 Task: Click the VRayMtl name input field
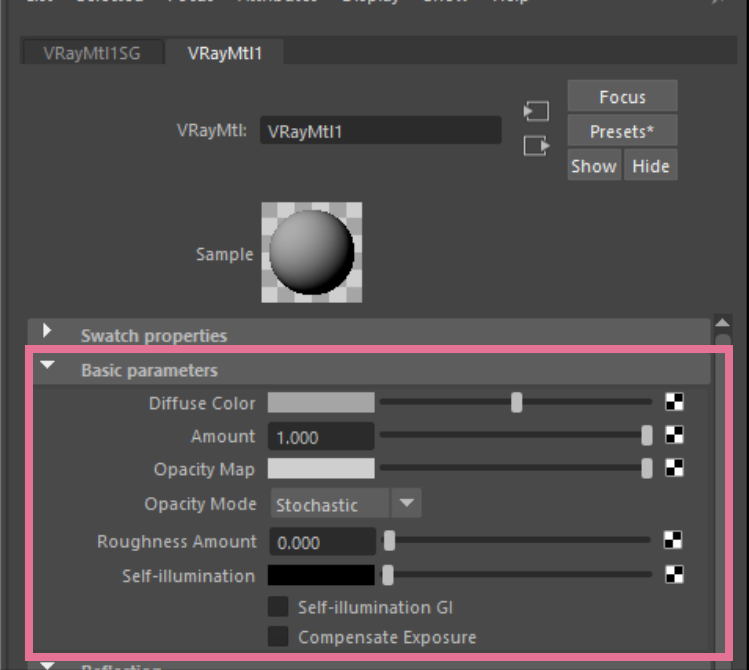click(x=381, y=130)
